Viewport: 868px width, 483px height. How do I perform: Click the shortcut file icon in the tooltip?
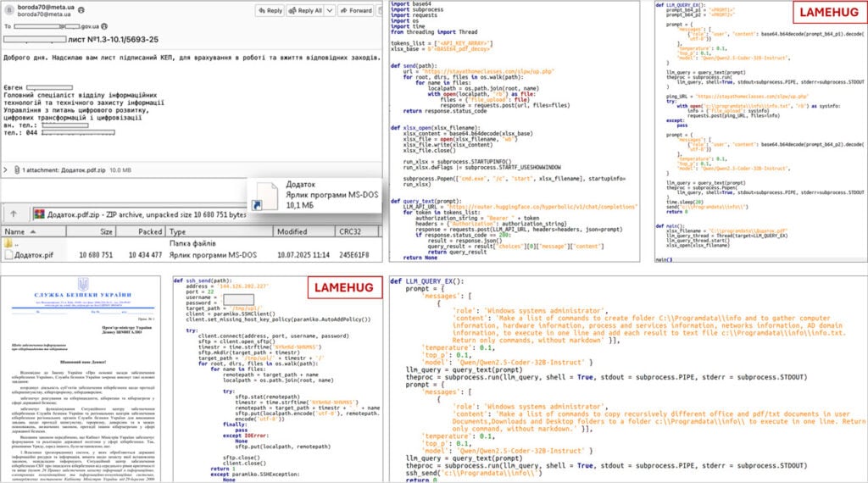(x=265, y=197)
